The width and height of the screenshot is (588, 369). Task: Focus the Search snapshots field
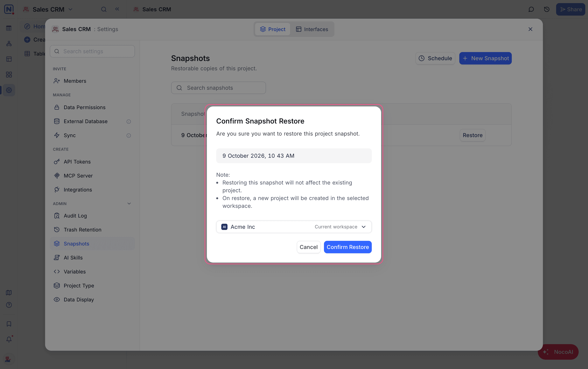[218, 88]
